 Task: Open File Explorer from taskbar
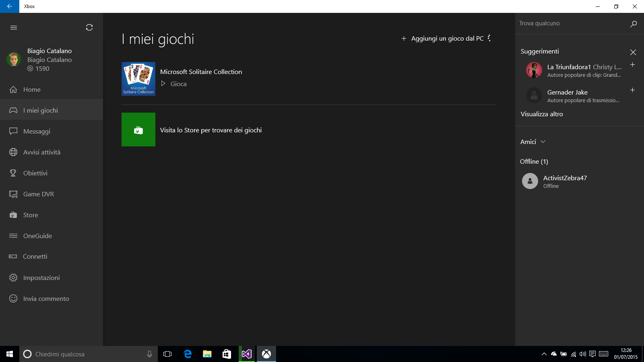pos(207,354)
